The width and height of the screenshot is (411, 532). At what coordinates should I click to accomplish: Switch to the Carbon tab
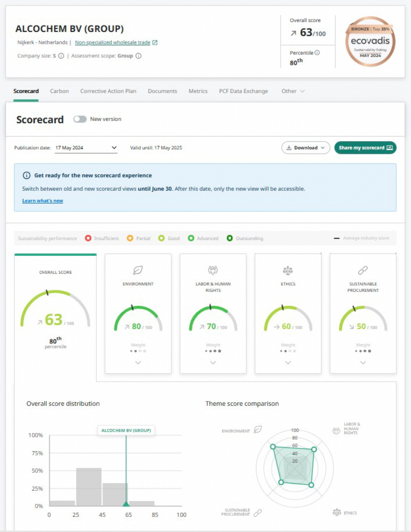(x=59, y=91)
